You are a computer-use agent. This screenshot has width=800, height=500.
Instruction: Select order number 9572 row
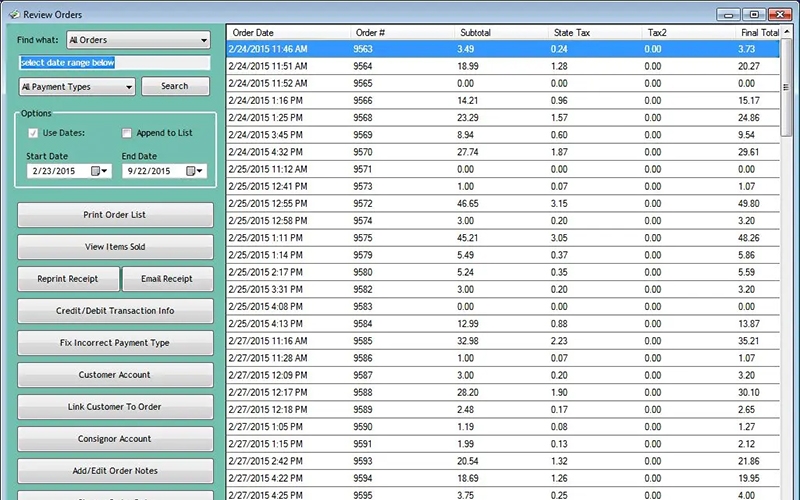click(x=500, y=204)
